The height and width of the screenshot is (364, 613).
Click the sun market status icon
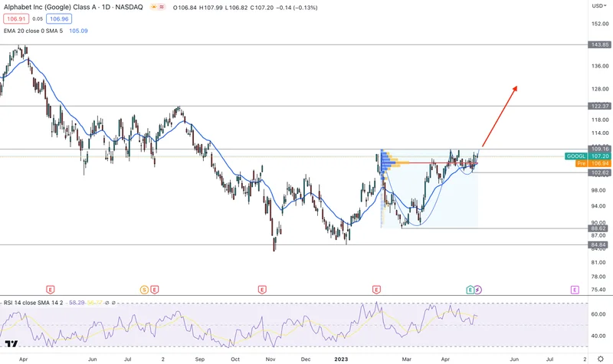pos(153,8)
